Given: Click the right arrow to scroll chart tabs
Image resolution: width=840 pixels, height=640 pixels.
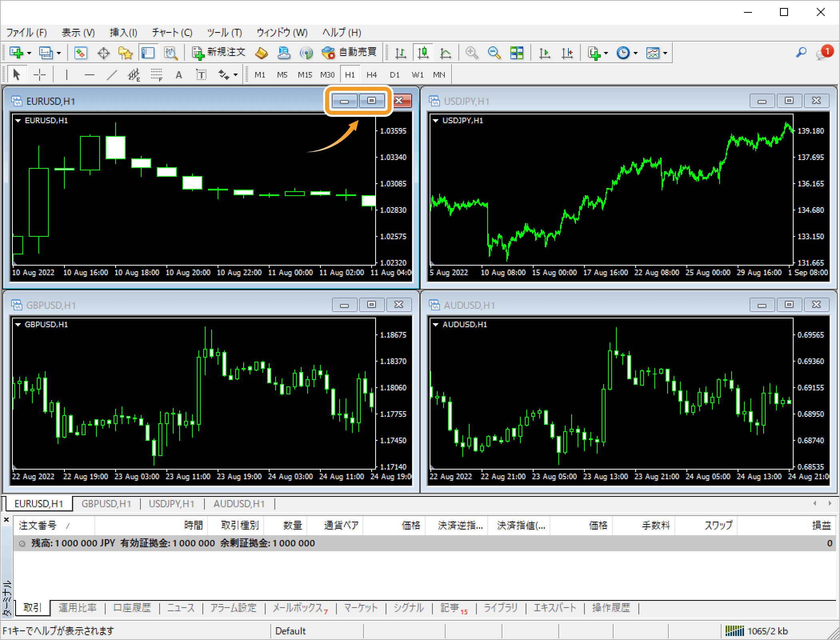Looking at the screenshot, I should click(x=829, y=503).
